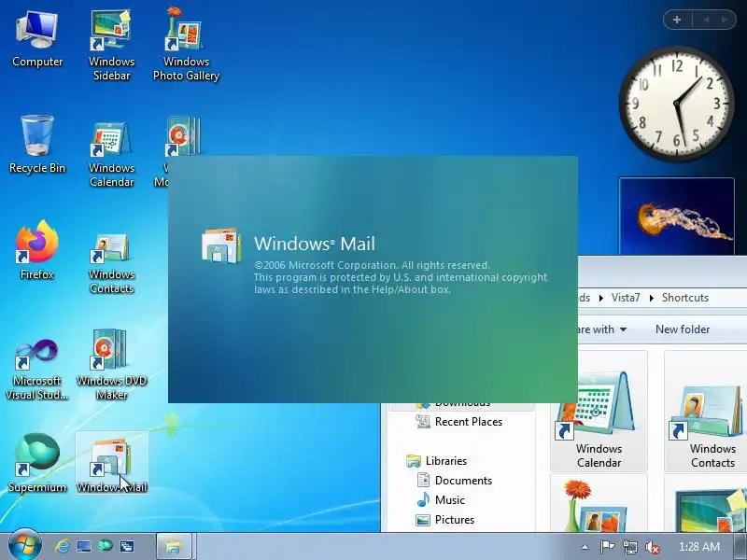Click the Show desktop taskbar quick launch icon
This screenshot has width=747, height=560.
pyautogui.click(x=84, y=546)
